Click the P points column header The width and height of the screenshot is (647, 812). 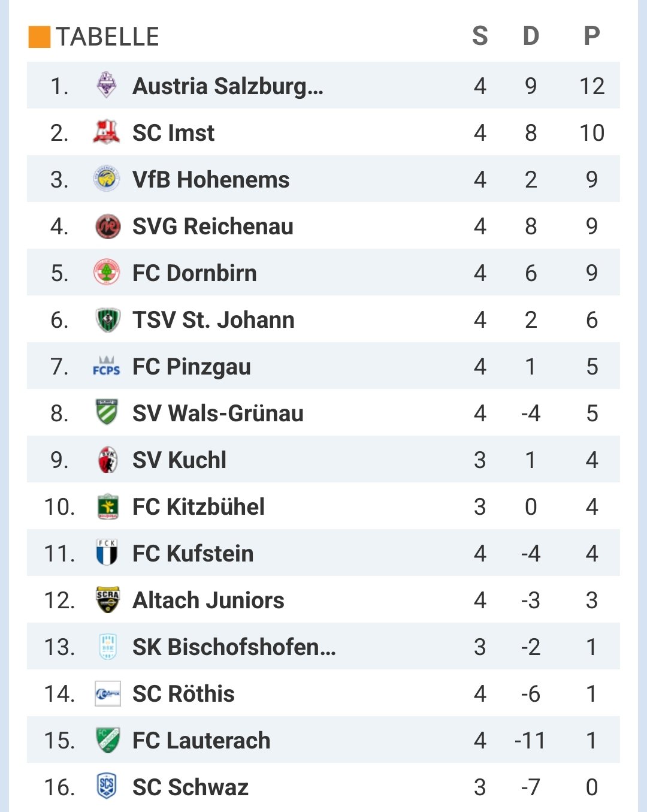coord(592,37)
